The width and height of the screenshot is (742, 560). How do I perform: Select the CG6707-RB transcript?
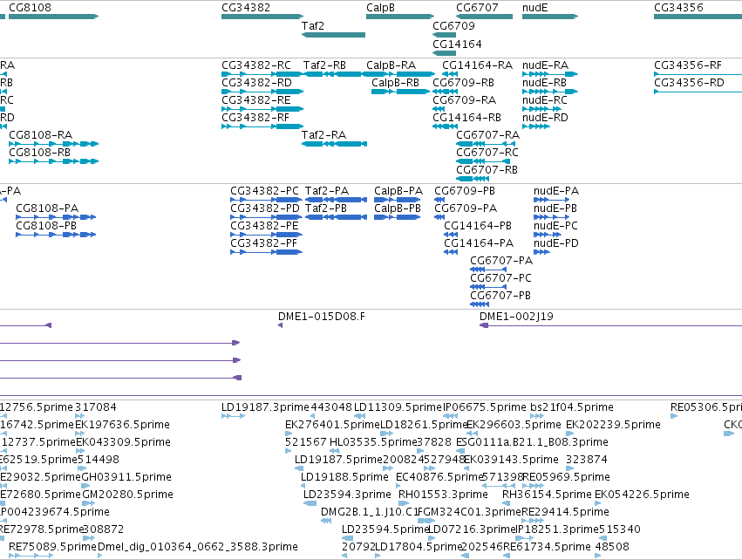click(487, 170)
